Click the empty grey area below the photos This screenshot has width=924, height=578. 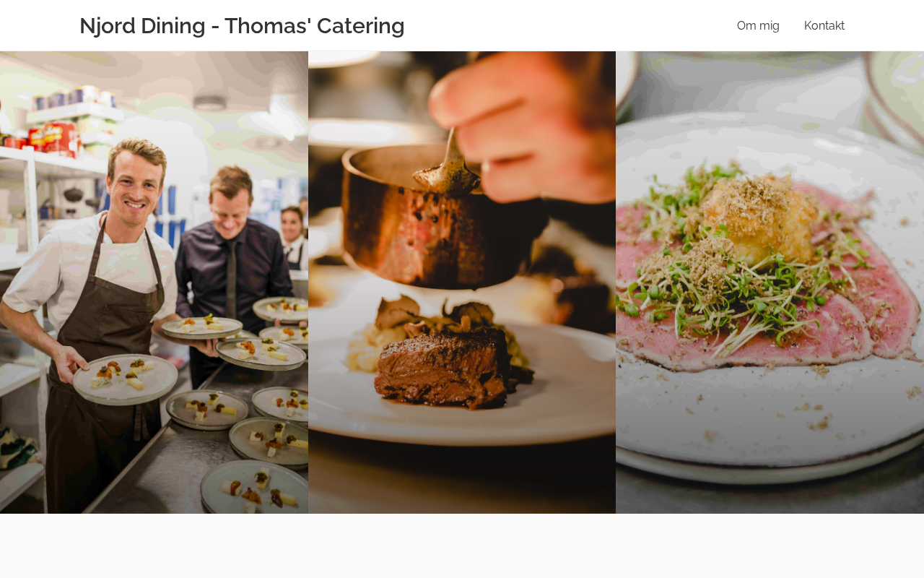click(x=462, y=545)
